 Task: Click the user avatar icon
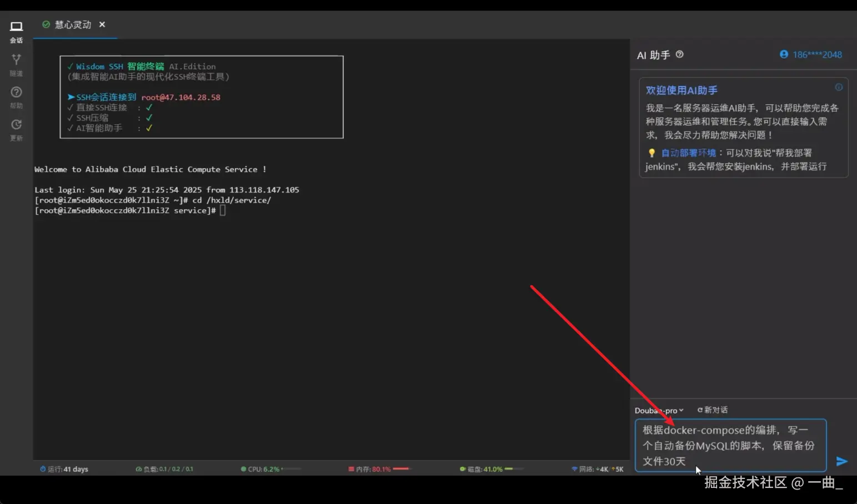coord(784,54)
